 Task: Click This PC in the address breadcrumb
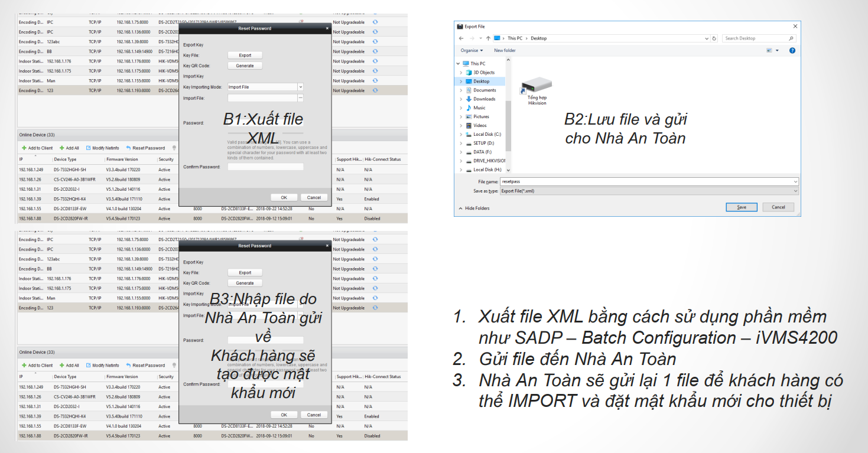tap(515, 38)
